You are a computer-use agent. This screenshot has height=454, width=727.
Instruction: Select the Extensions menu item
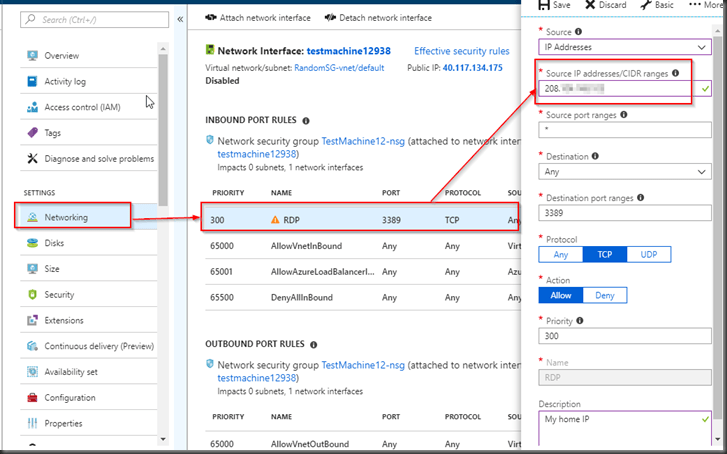64,320
